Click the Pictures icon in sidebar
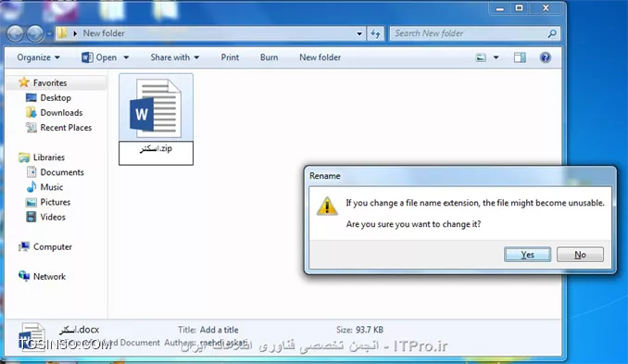 tap(31, 202)
